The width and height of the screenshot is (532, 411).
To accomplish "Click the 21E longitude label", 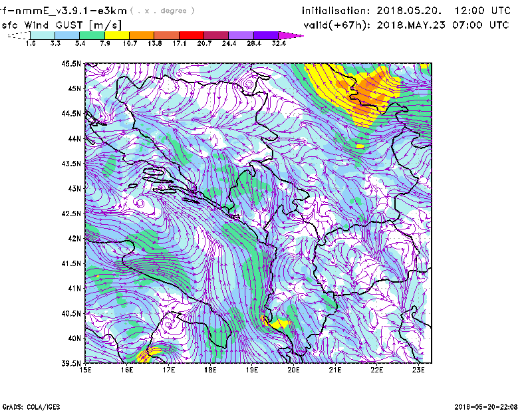I will click(x=335, y=370).
